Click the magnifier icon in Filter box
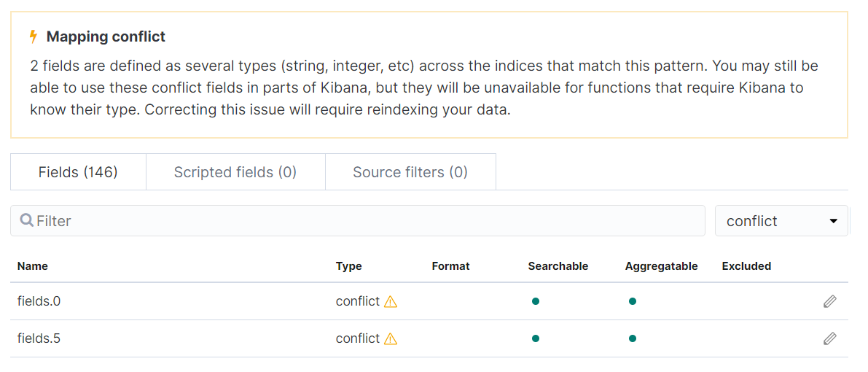This screenshot has width=868, height=372. [x=26, y=221]
